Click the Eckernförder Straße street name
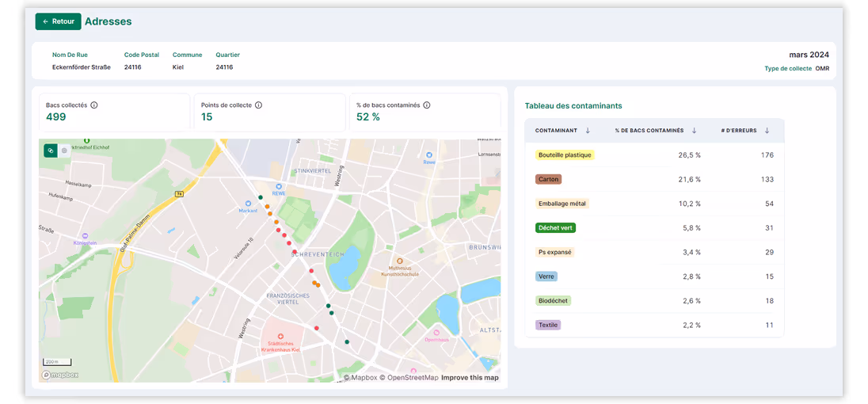Screen dimensions: 868x404 82,67
